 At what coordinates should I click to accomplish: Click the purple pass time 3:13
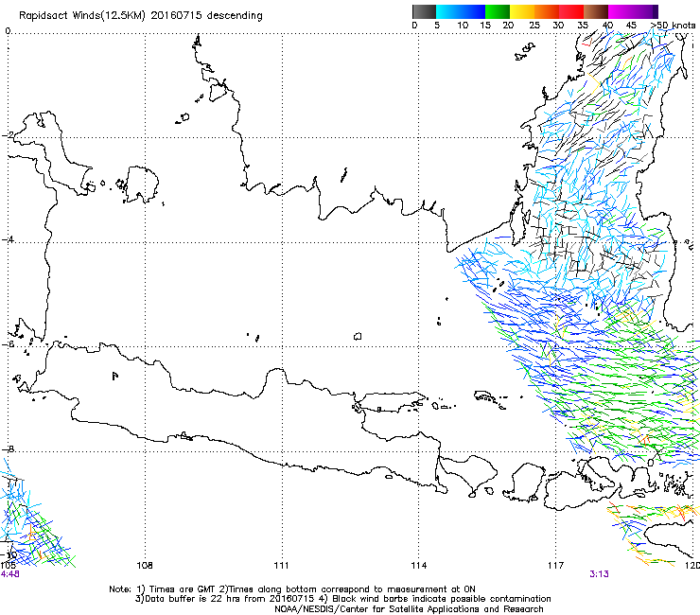pos(599,574)
